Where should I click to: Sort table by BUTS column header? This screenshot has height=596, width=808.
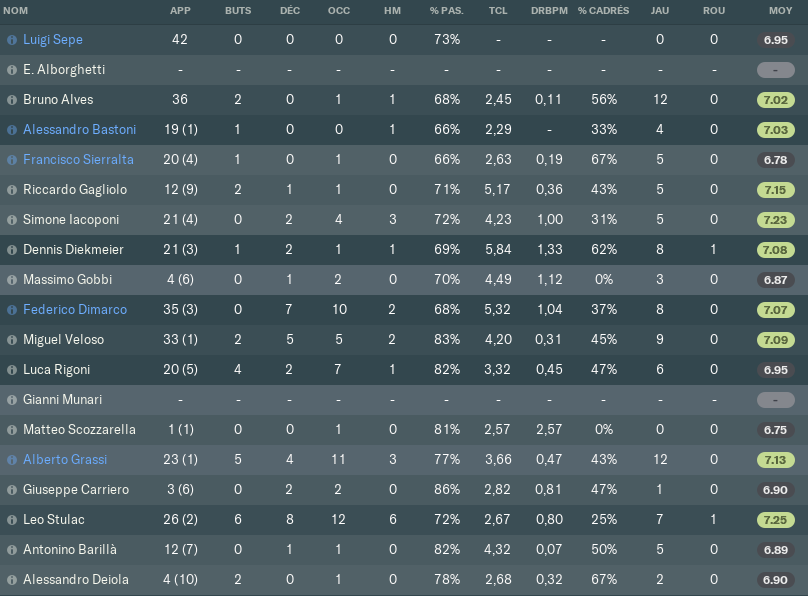point(238,11)
